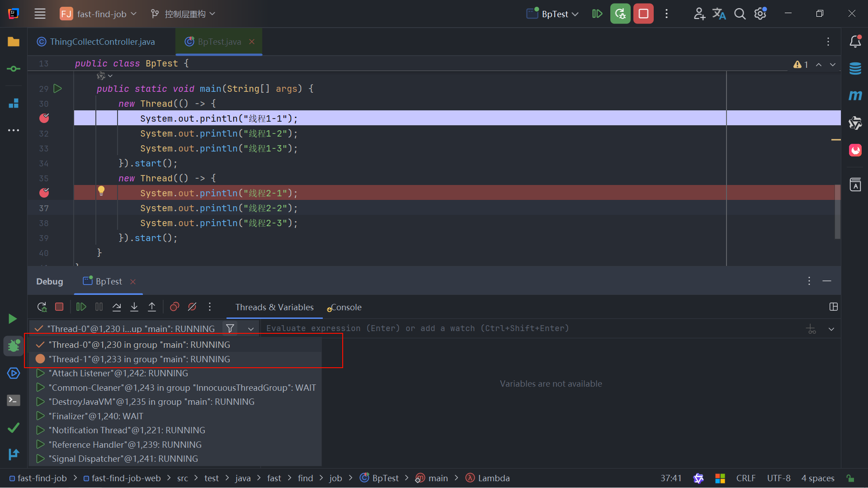Click the CRLF line separator in status bar
This screenshot has width=868, height=488.
click(x=745, y=478)
